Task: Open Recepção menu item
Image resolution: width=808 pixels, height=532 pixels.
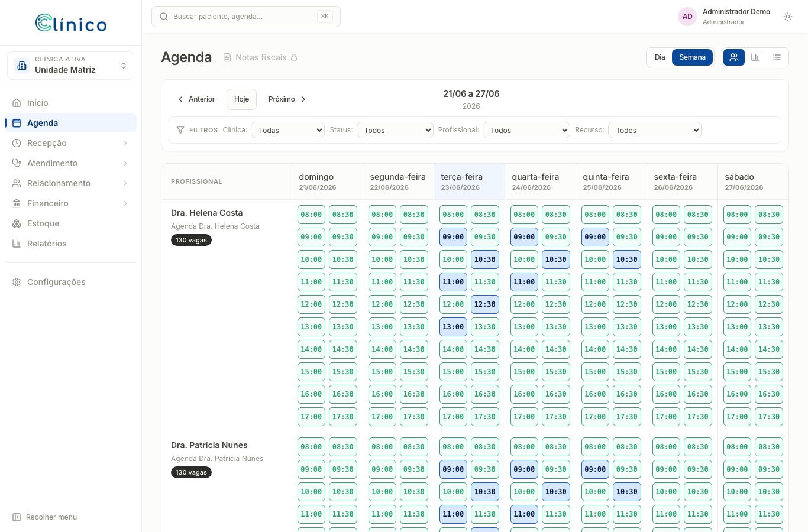Action: point(70,143)
